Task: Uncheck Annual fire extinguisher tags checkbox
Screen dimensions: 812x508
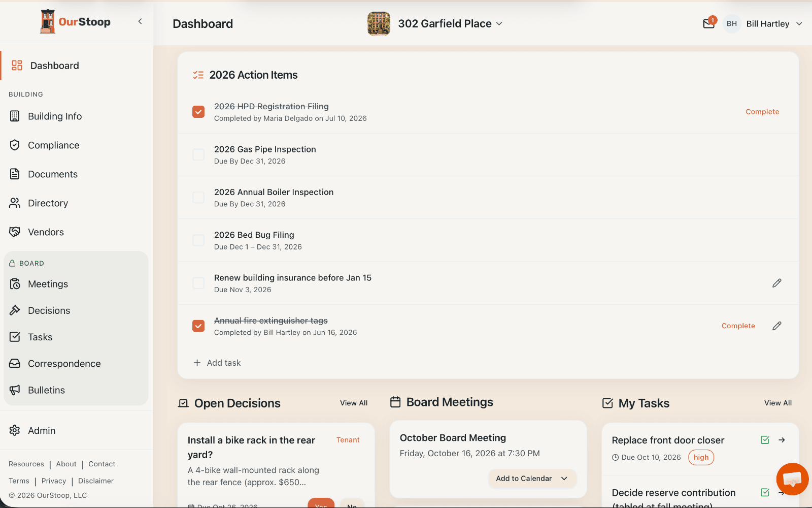Action: (x=198, y=326)
